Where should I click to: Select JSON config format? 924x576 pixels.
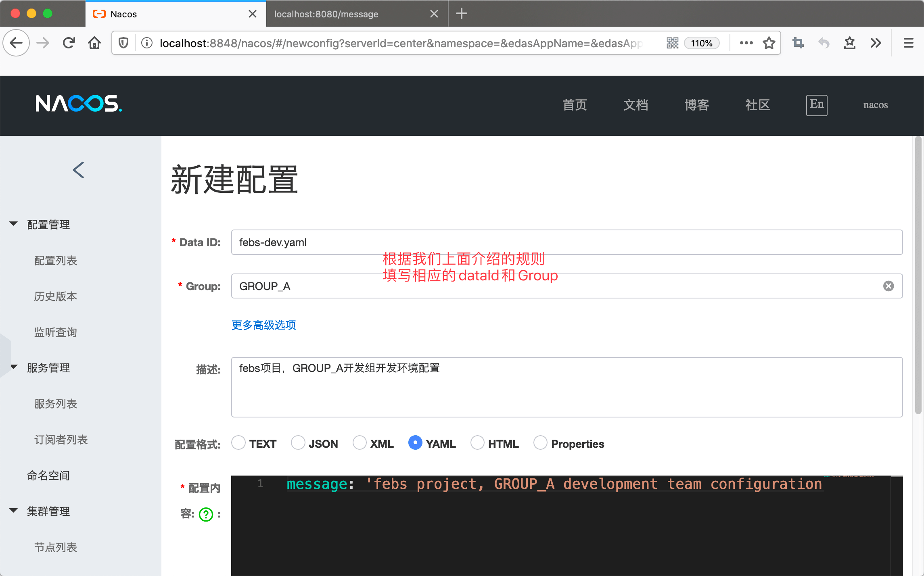[x=298, y=442]
